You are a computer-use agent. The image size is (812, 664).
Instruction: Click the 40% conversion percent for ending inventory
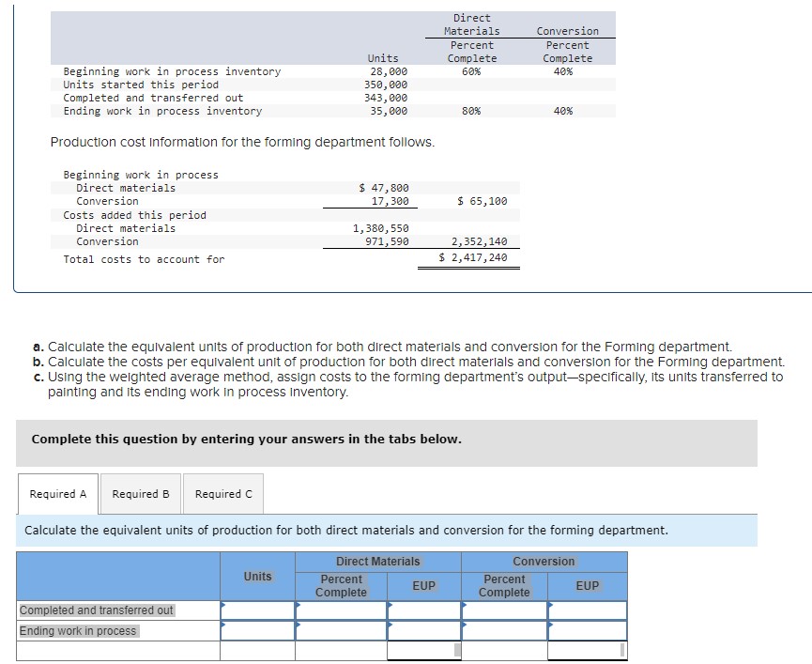(x=563, y=111)
